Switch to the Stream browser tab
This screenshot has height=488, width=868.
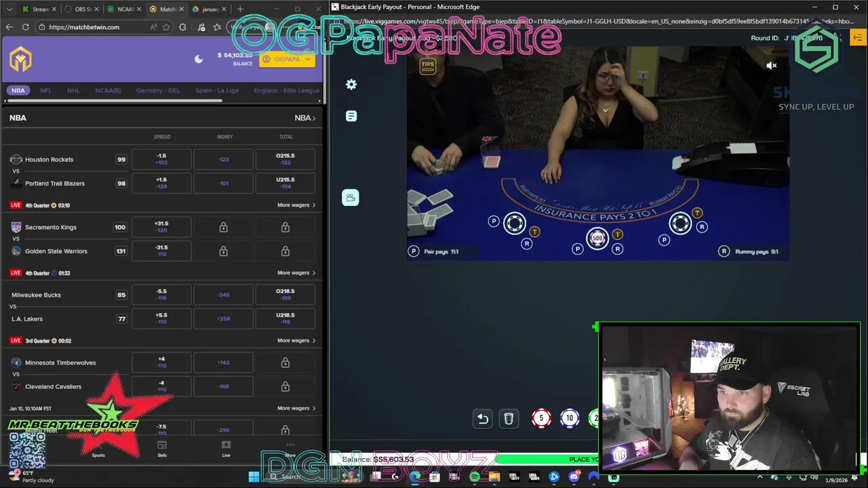pos(38,9)
